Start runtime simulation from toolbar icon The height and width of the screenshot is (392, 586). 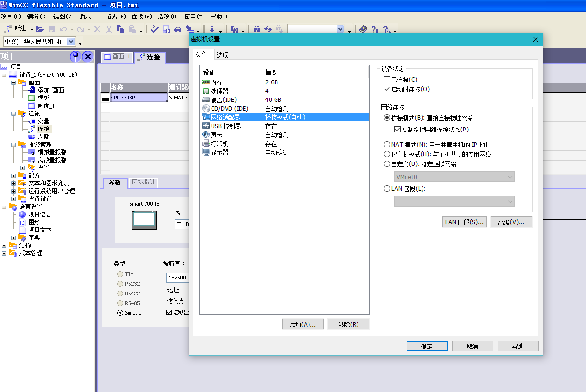coord(166,29)
